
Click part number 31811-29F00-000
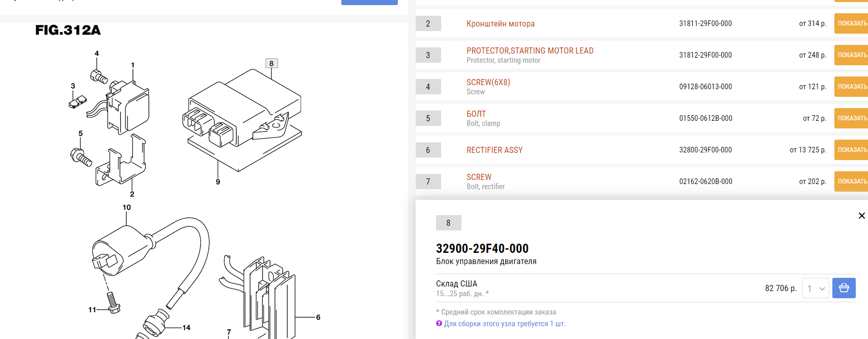coord(705,23)
